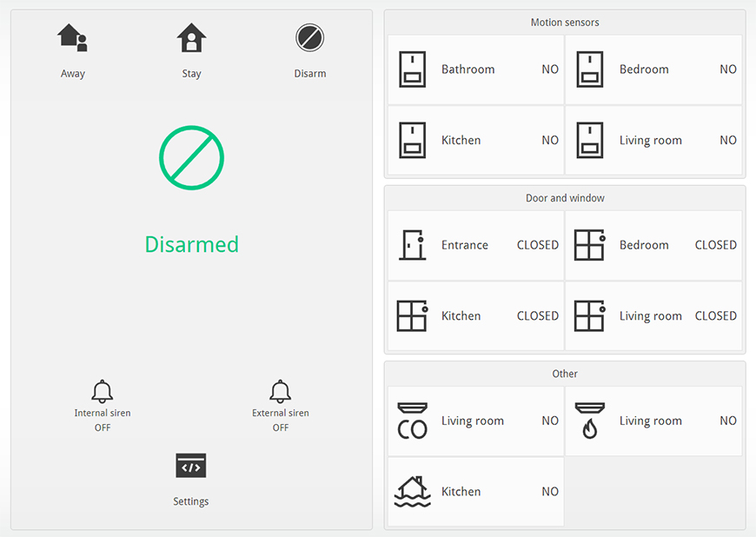Click the Motion sensors section header
The height and width of the screenshot is (537, 756).
point(565,23)
